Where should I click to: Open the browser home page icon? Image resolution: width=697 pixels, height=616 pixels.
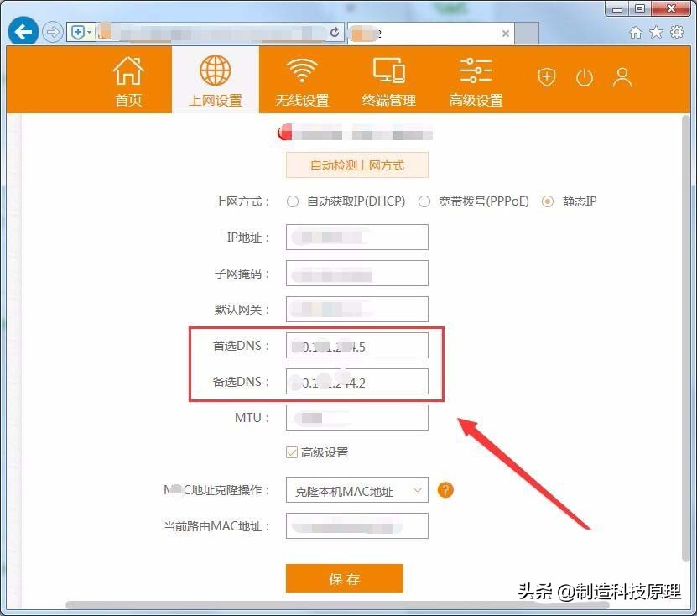636,33
